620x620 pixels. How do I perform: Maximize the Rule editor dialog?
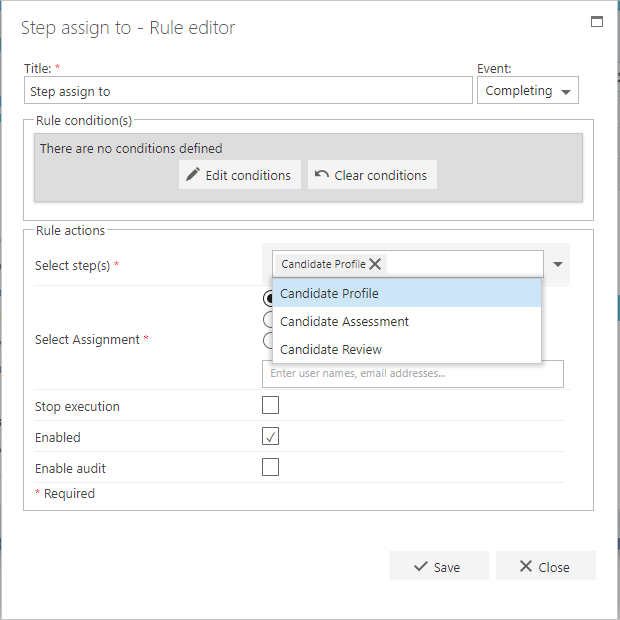(x=597, y=22)
